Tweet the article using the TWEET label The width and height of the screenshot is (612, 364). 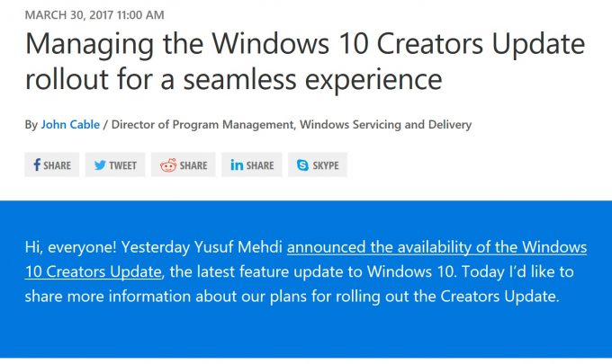(123, 165)
